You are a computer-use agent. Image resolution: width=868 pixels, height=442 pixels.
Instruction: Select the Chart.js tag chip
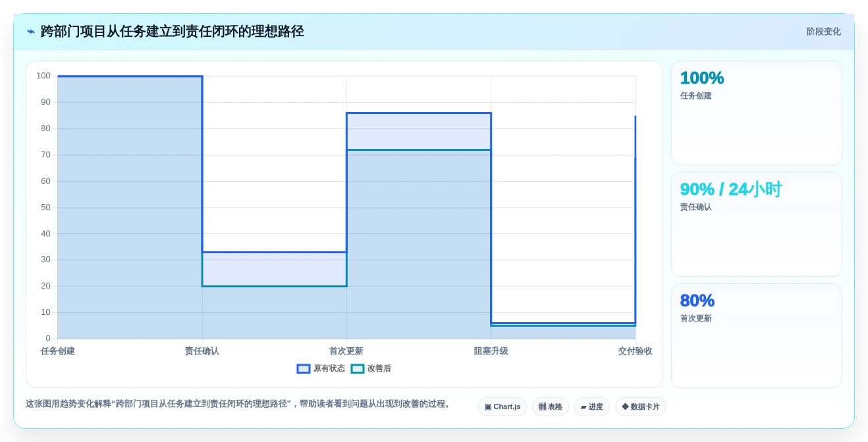pos(502,406)
